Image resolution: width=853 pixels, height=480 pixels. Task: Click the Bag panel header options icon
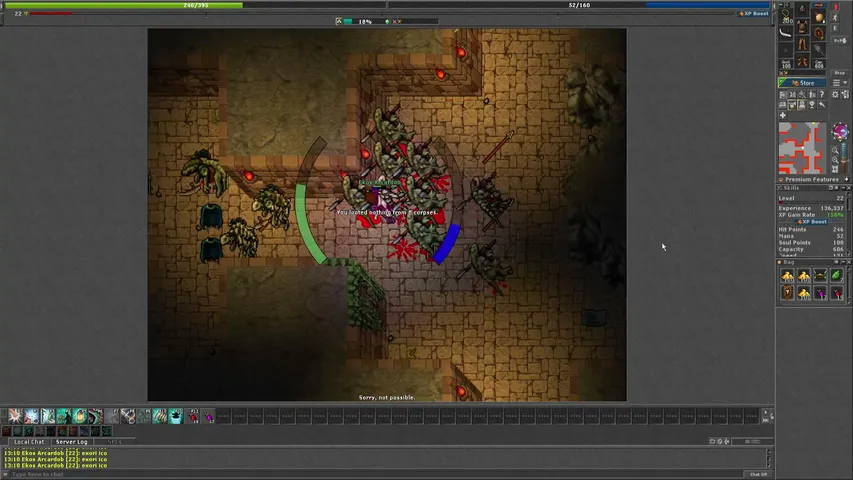coord(837,262)
